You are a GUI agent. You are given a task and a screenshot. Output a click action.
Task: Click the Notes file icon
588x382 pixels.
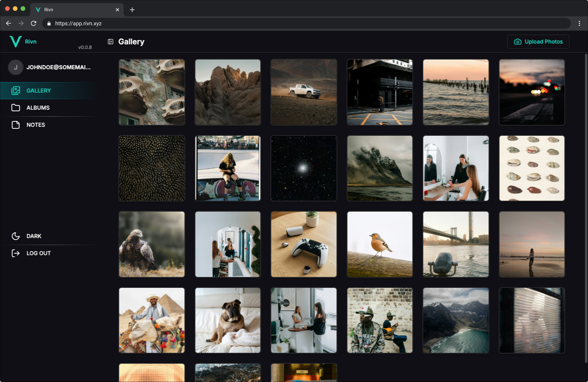click(16, 125)
